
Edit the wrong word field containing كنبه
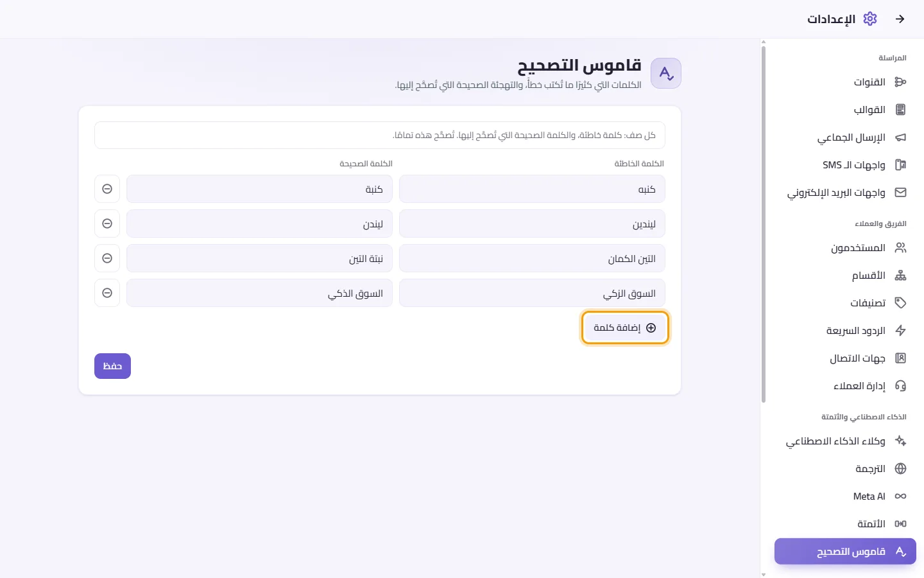[x=532, y=189]
